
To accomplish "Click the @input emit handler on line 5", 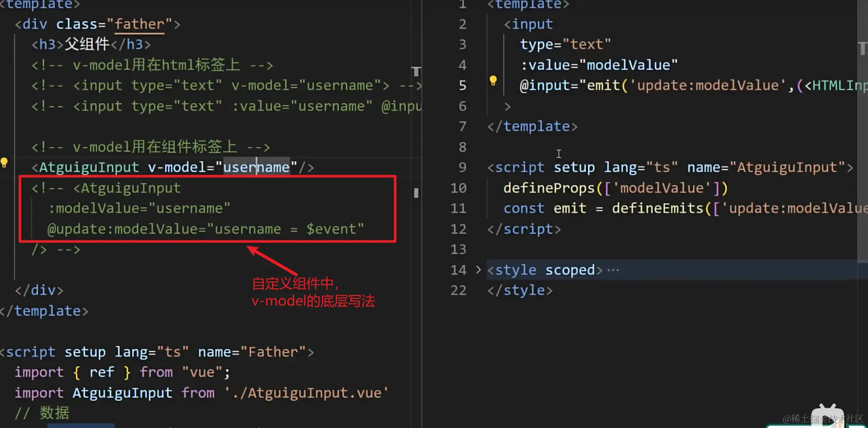I will click(694, 85).
